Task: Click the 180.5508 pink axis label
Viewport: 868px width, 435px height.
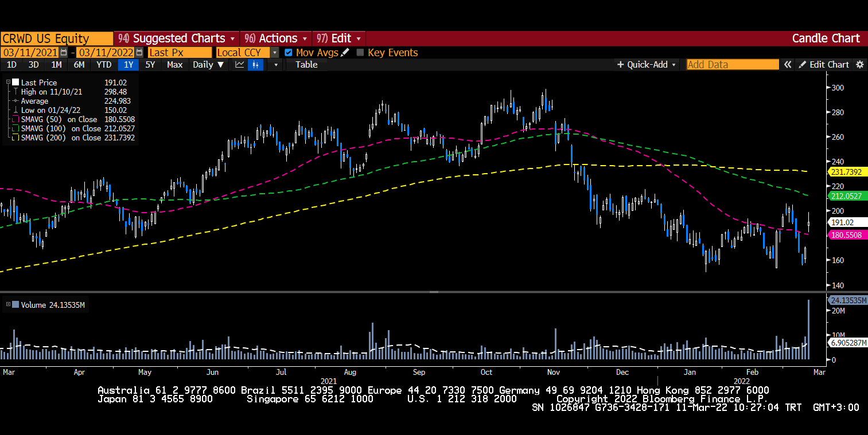Action: tap(848, 235)
